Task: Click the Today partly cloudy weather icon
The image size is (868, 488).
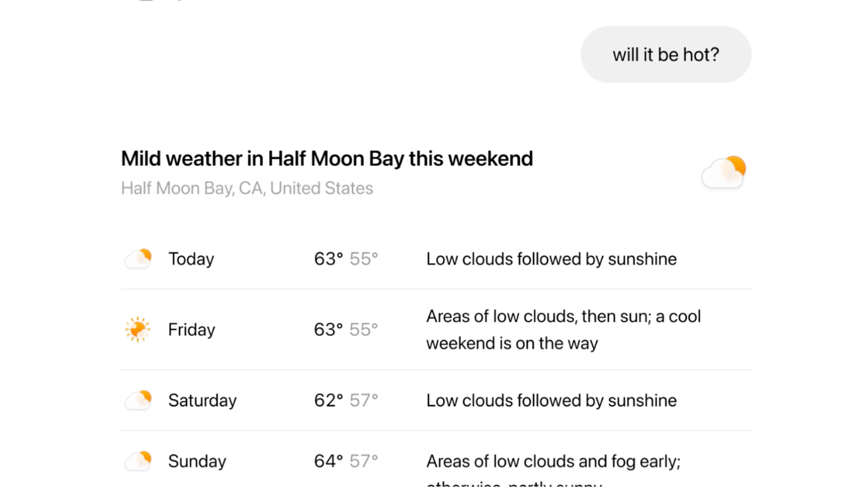Action: (138, 259)
